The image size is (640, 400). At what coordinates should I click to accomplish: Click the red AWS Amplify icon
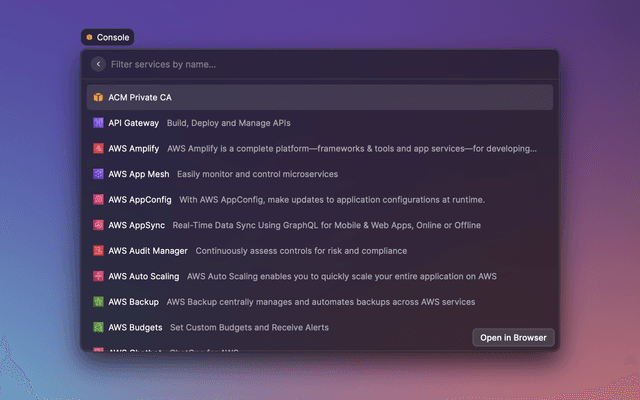click(98, 148)
